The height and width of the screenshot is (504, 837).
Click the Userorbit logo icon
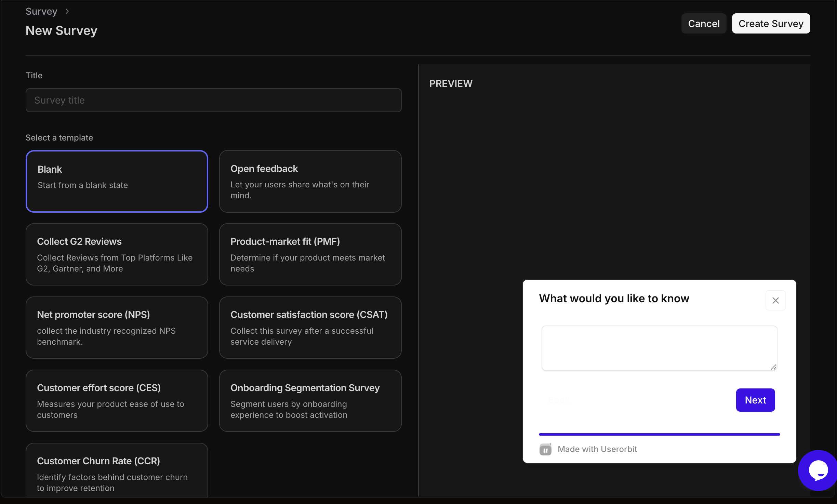545,449
